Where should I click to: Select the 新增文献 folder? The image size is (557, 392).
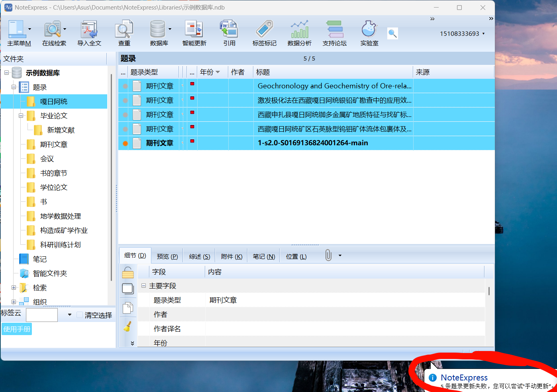point(55,130)
